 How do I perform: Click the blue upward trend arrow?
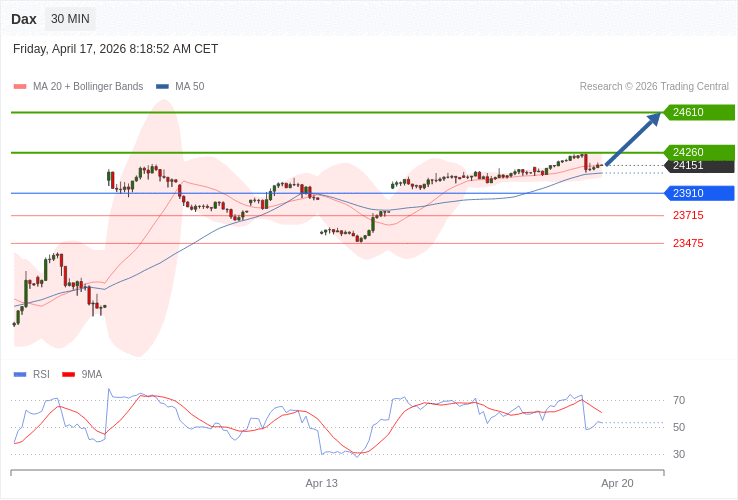[633, 138]
